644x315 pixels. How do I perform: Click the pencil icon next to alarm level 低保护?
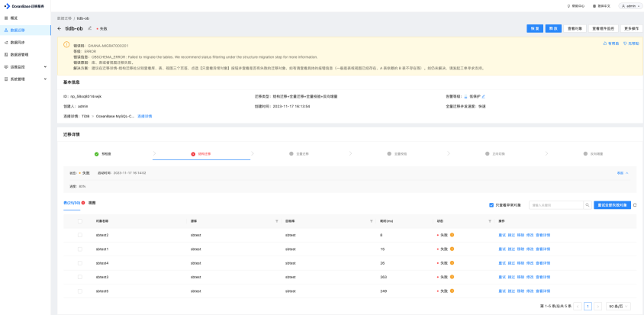click(484, 97)
